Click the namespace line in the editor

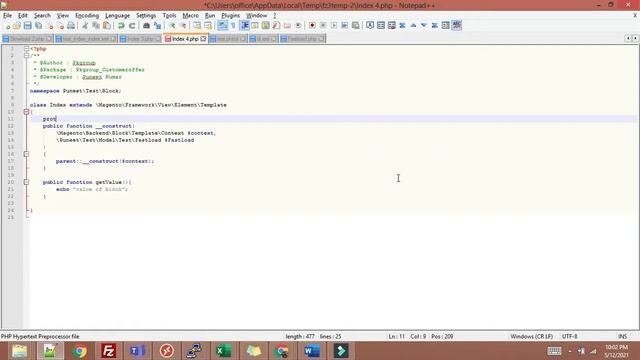click(x=76, y=91)
